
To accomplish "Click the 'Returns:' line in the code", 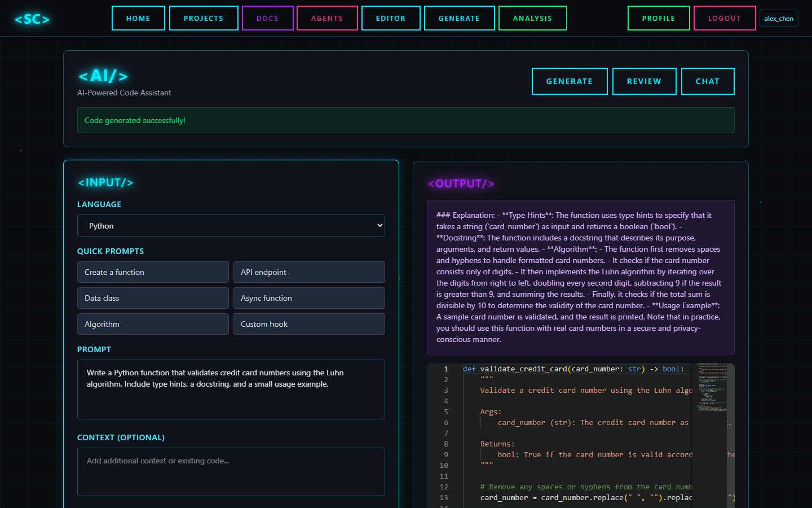I will point(497,444).
